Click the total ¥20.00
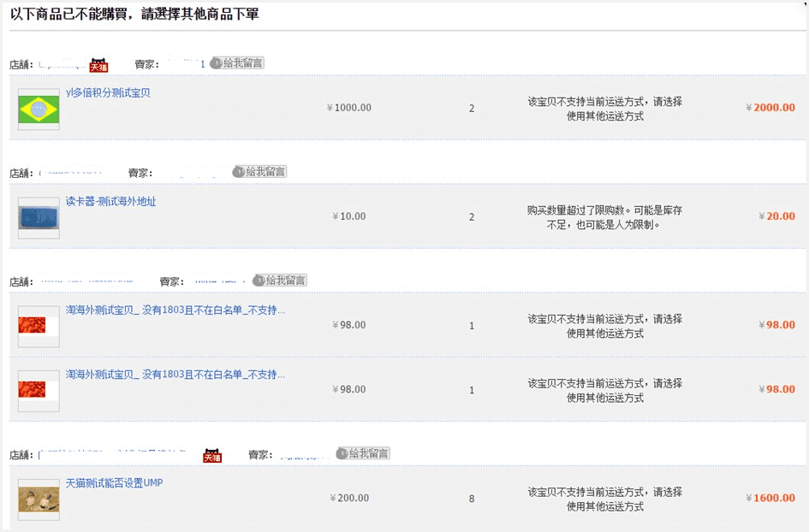 [x=776, y=216]
